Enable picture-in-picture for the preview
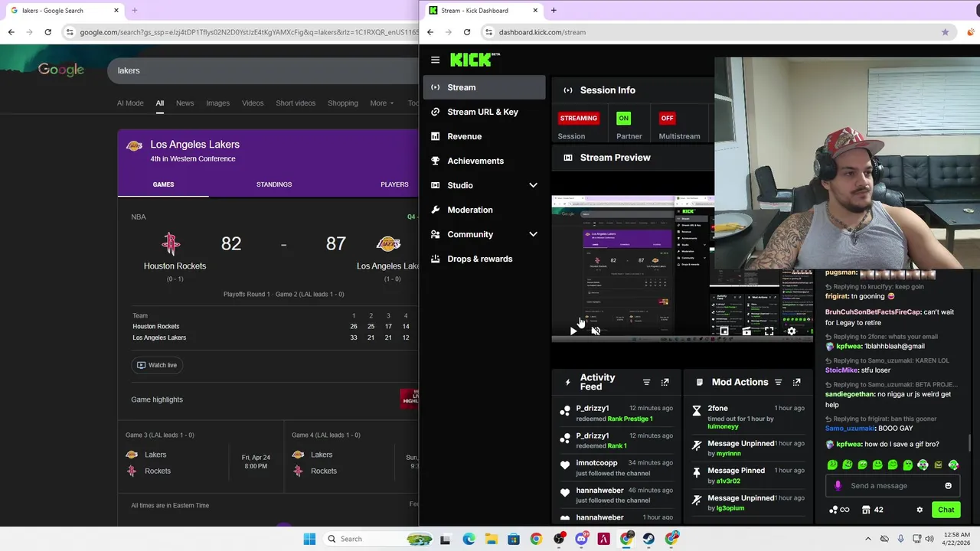Screen dimensions: 980x551 [724, 331]
